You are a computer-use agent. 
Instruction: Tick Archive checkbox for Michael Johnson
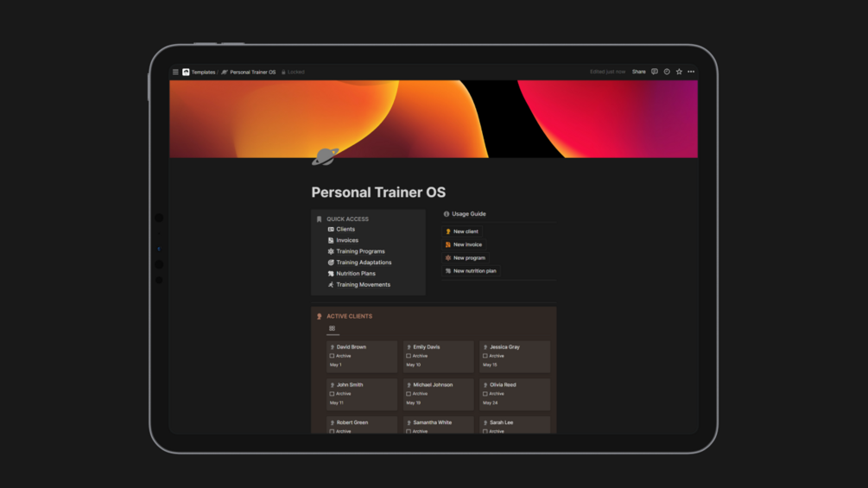click(409, 393)
